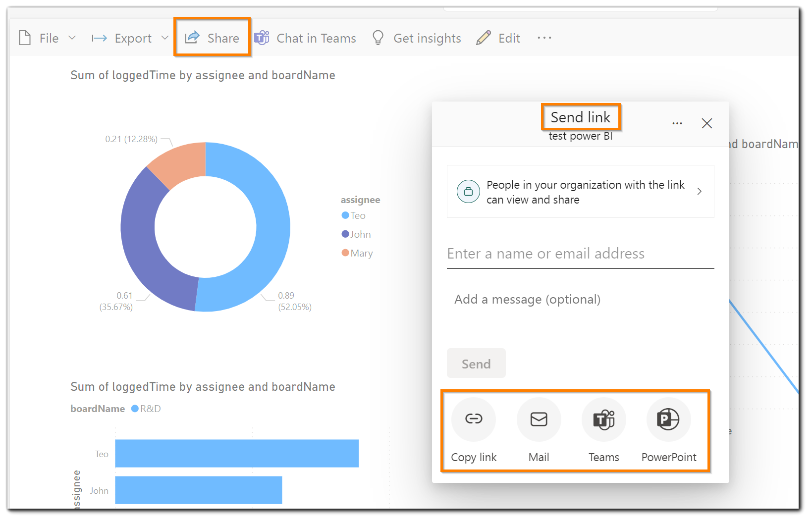
Task: Expand link permission settings chevron
Action: pos(699,192)
